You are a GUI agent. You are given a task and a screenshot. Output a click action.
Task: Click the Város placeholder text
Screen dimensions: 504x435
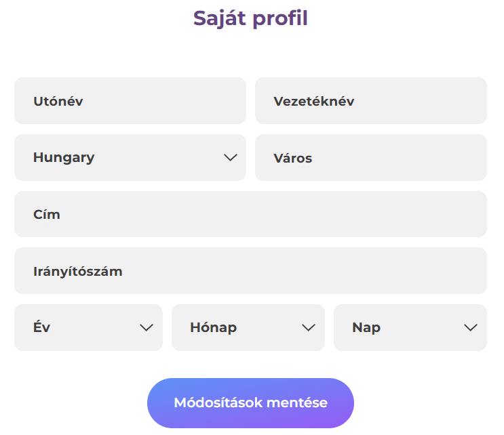pos(292,158)
